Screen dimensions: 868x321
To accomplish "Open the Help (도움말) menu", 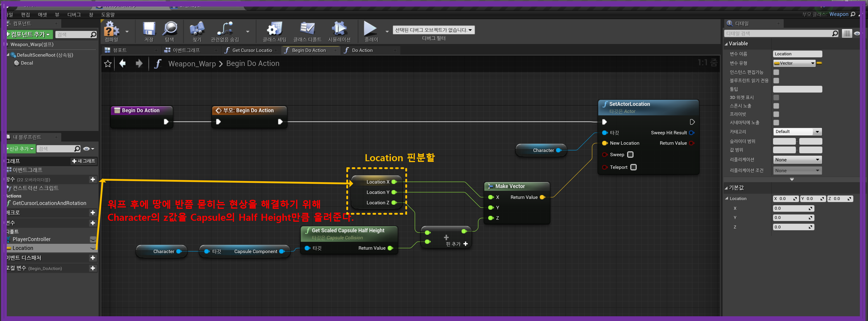I will click(x=108, y=15).
